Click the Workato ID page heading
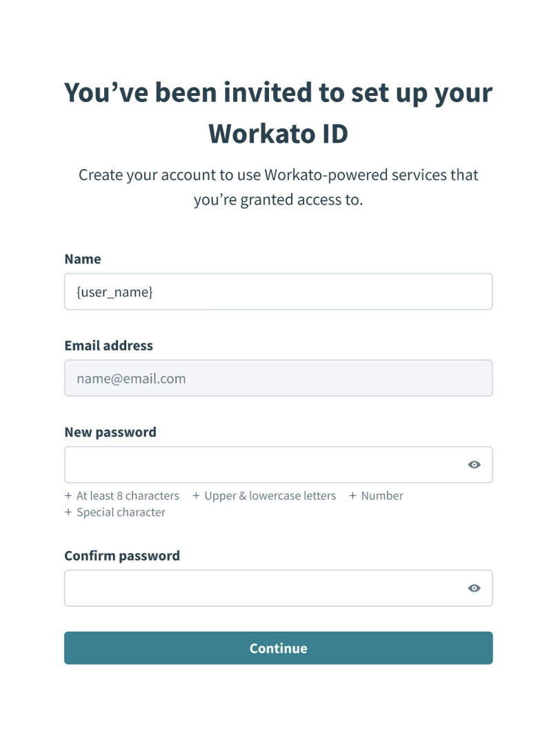 (x=278, y=112)
